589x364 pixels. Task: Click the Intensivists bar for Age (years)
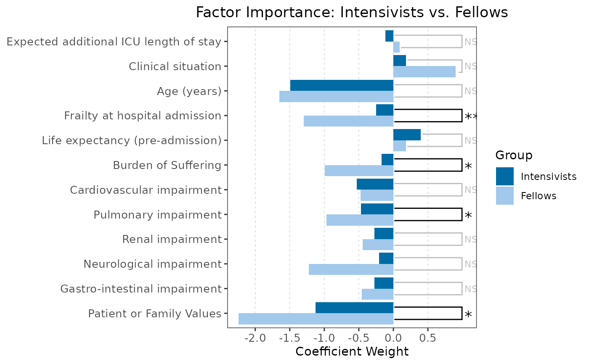click(x=342, y=85)
